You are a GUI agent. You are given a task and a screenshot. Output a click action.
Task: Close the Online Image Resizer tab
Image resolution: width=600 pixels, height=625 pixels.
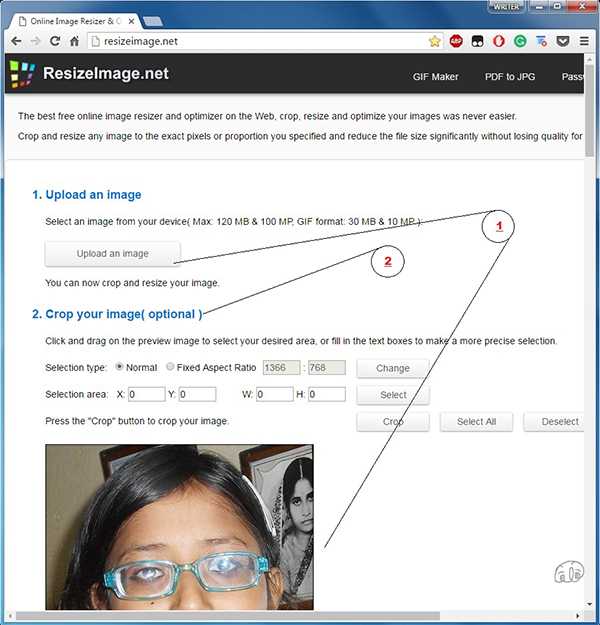coord(131,21)
